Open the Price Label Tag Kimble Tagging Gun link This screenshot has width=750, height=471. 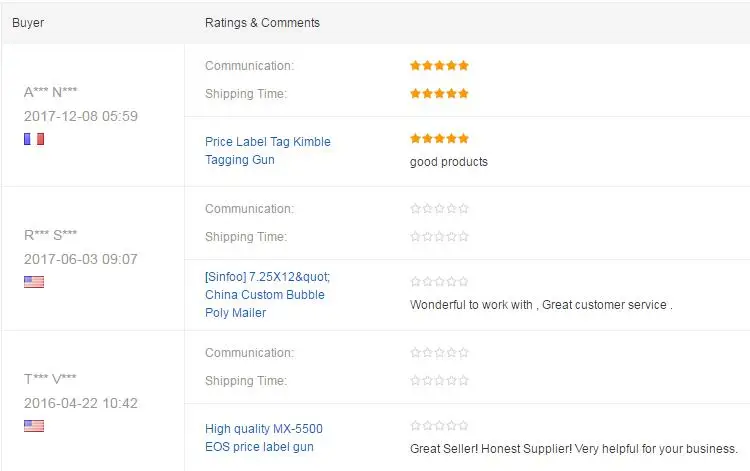click(x=267, y=151)
